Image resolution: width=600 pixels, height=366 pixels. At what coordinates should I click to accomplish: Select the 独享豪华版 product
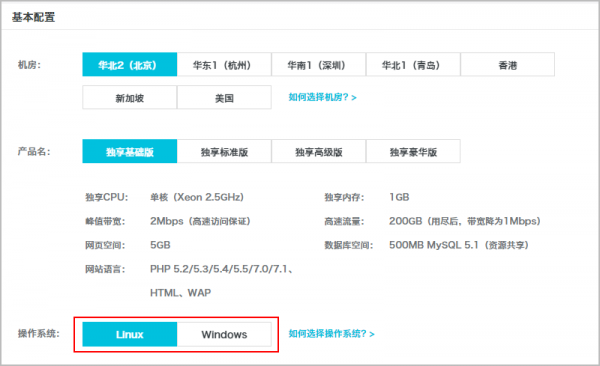(x=413, y=152)
